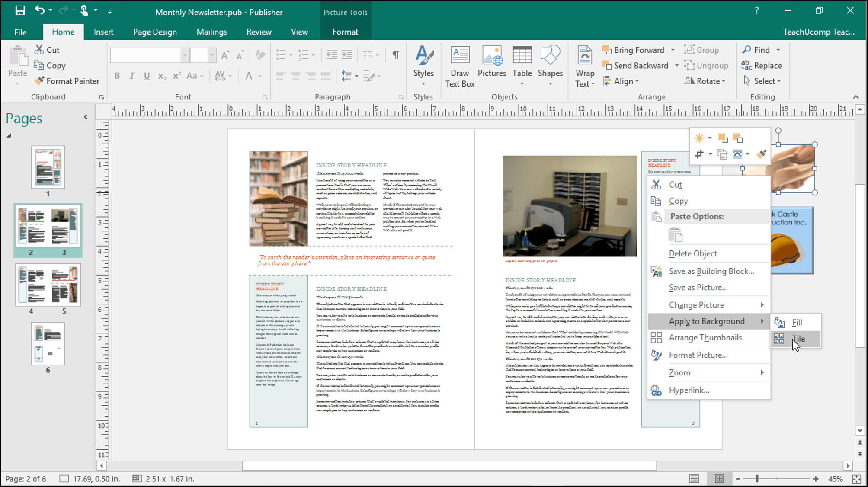
Task: Select the Rotate objects icon
Action: click(x=705, y=81)
